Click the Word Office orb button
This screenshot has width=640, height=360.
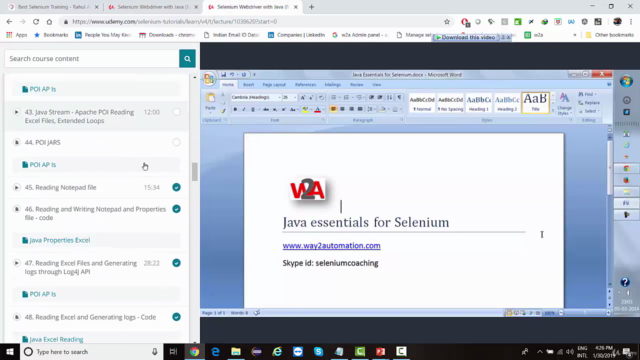point(209,78)
